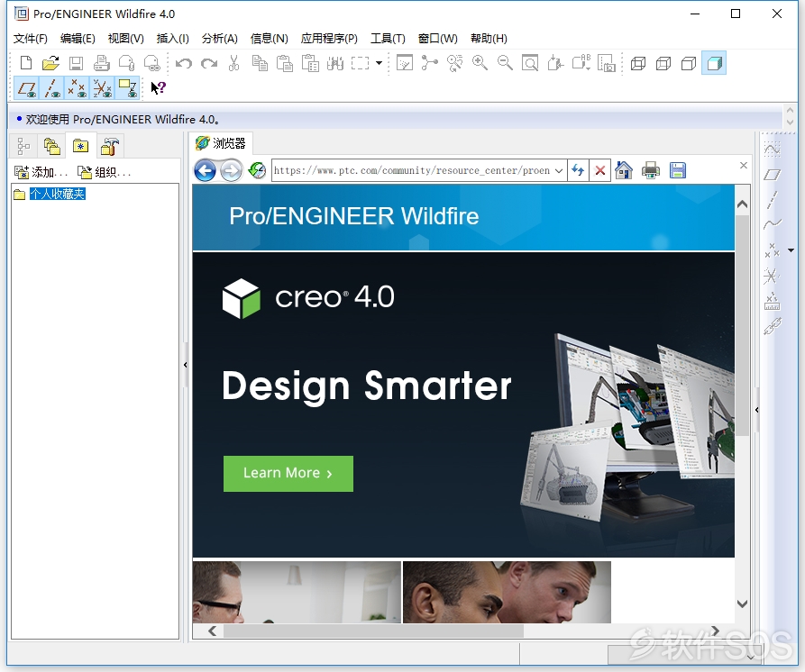805x672 pixels.
Task: Toggle datum planes display
Action: pyautogui.click(x=26, y=88)
